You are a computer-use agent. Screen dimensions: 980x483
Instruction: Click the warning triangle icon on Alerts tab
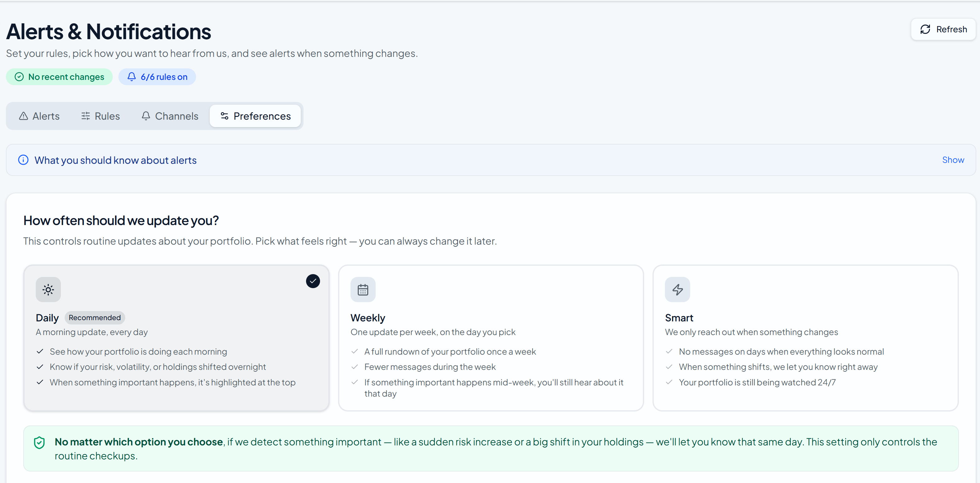coord(24,116)
